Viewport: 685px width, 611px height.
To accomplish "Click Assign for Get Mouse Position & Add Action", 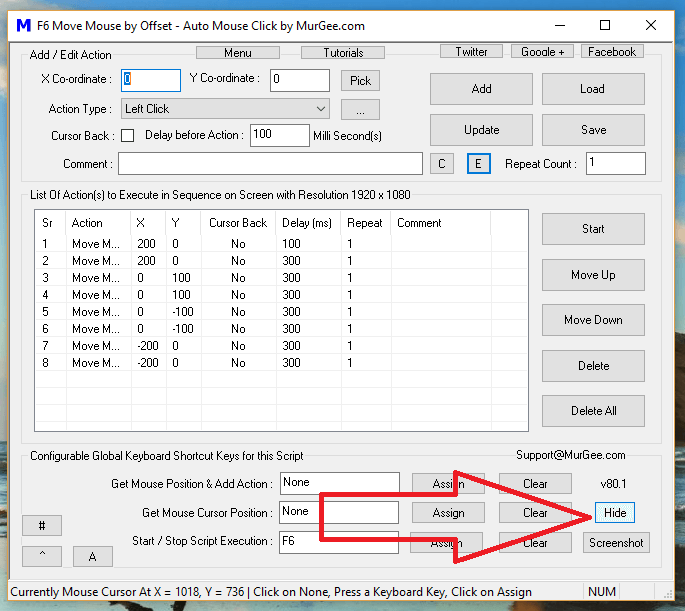I will click(x=448, y=484).
